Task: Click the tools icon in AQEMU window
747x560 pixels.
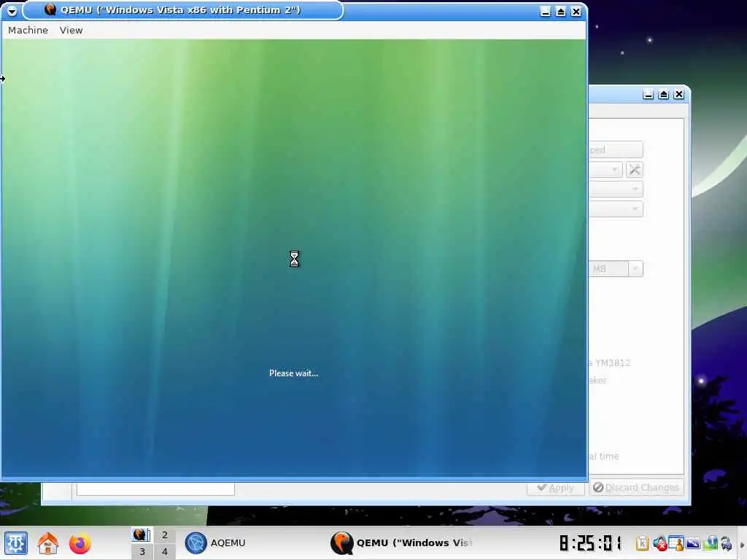Action: pyautogui.click(x=634, y=169)
